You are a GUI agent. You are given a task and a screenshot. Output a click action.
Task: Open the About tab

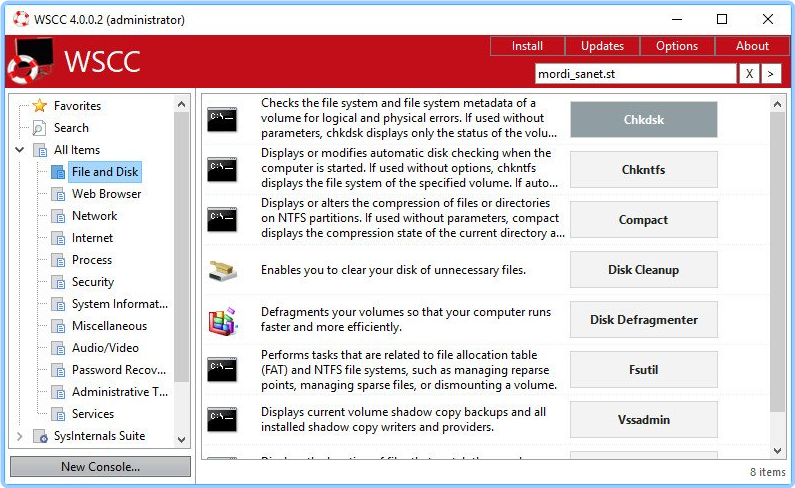(752, 46)
